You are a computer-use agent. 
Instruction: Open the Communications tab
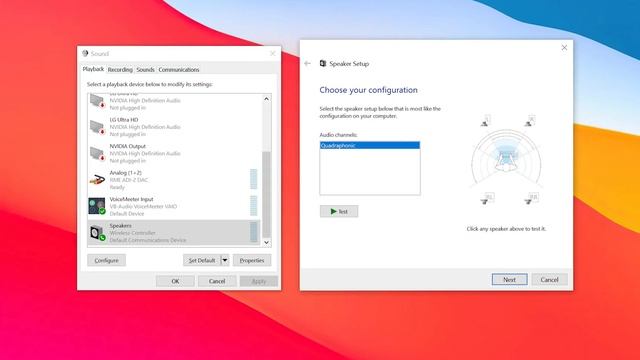click(x=179, y=70)
